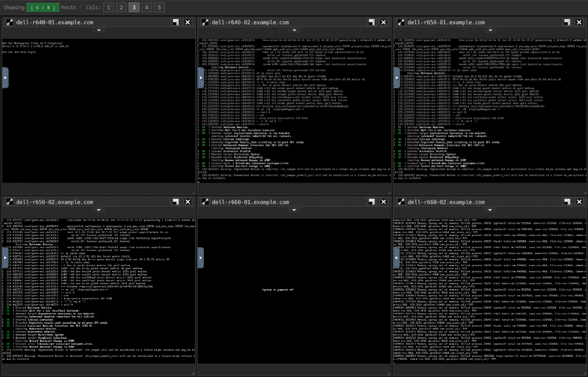The height and width of the screenshot is (377, 588).
Task: Close the dell-r660-01 console panel
Action: point(384,202)
